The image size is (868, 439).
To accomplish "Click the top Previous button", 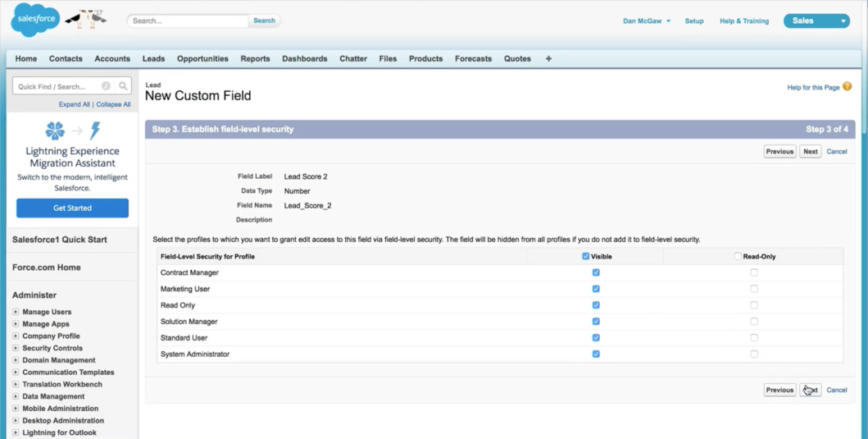I will (779, 151).
